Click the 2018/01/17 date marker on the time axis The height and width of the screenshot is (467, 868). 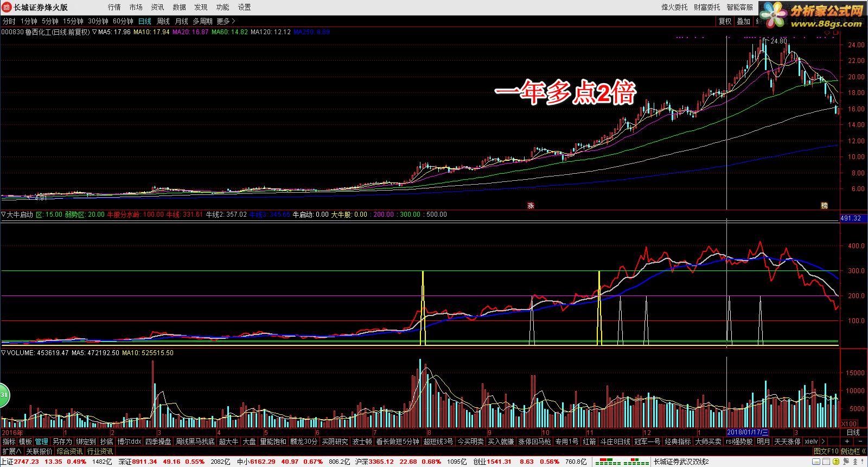coord(748,432)
